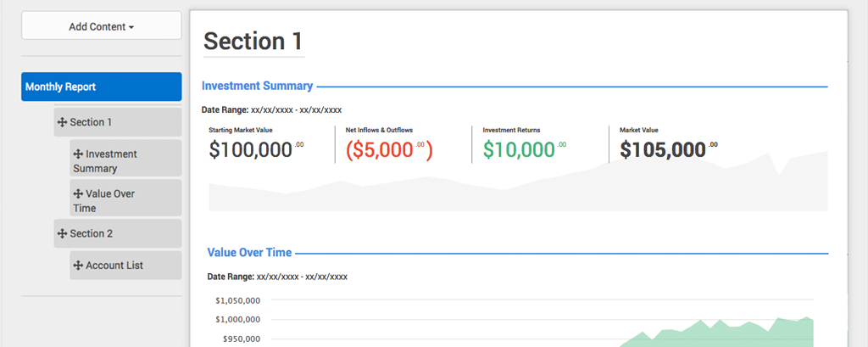Select the Section 2 label in the sidebar
The width and height of the screenshot is (868, 347).
tap(91, 233)
